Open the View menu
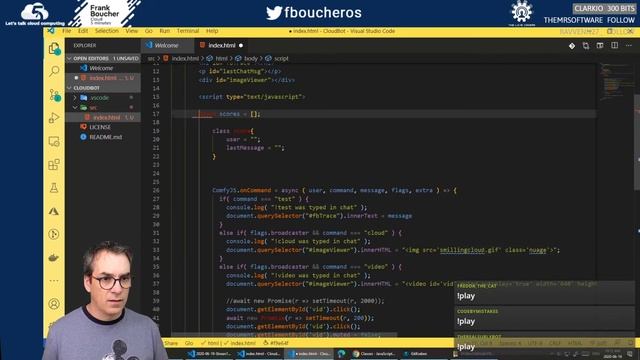The image size is (640, 360). coord(131,31)
